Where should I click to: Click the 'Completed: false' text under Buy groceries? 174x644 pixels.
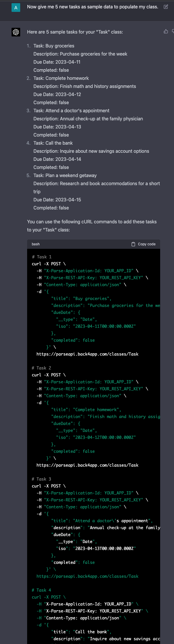tap(51, 70)
